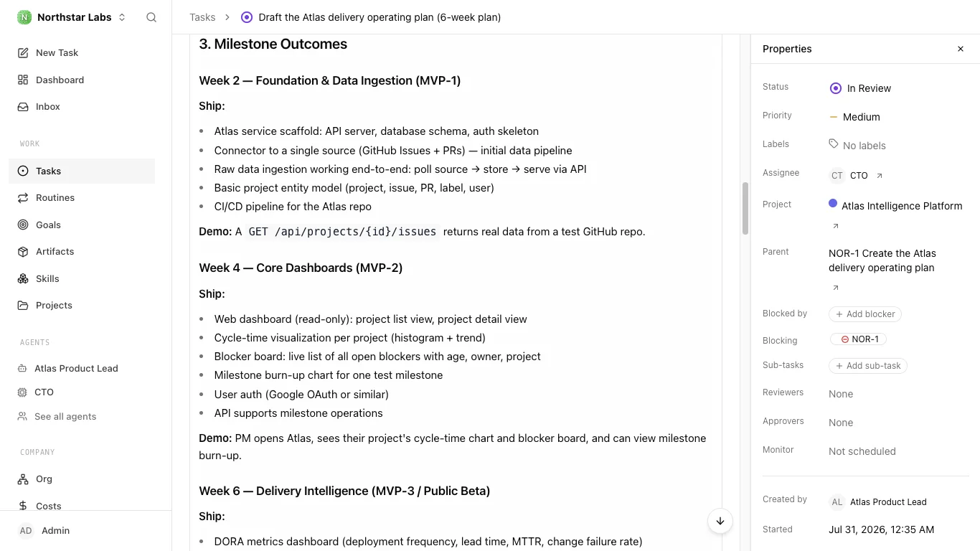Open the assignee CTO external link arrow
The height and width of the screenshot is (551, 980).
point(880,176)
